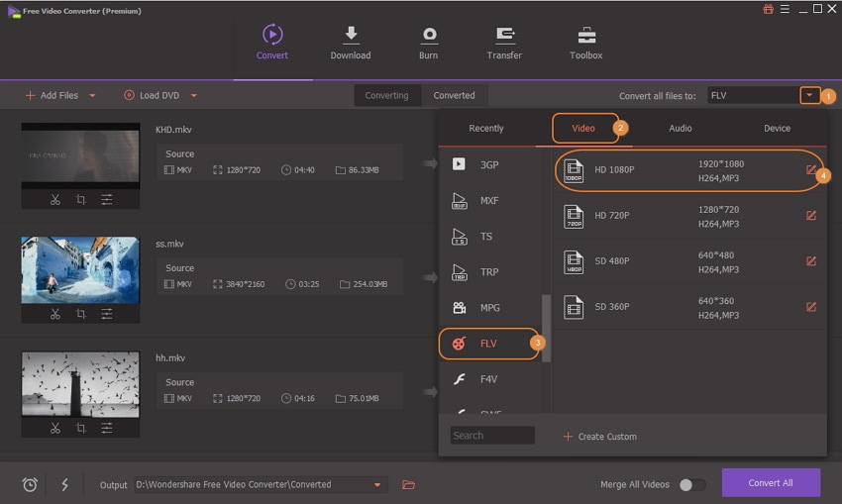The height and width of the screenshot is (504, 842).
Task: Open effects settings for ss.mkv
Action: pos(107,314)
